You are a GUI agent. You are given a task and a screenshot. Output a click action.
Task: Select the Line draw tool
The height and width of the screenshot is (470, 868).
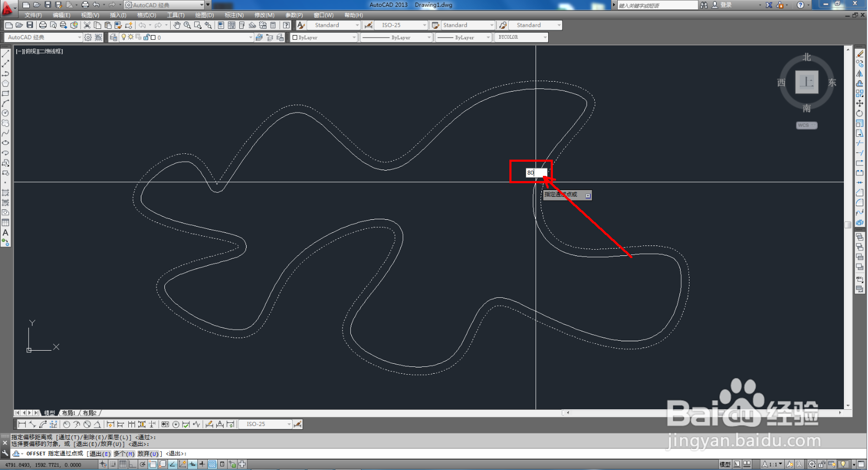pos(6,54)
